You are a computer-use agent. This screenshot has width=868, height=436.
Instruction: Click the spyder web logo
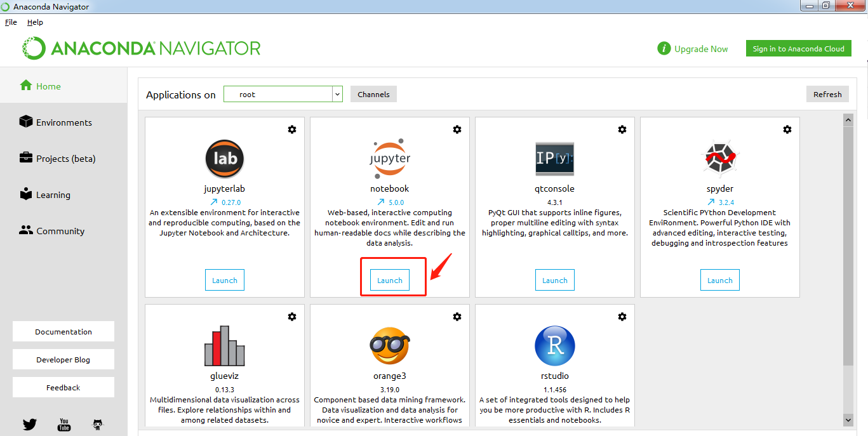720,159
